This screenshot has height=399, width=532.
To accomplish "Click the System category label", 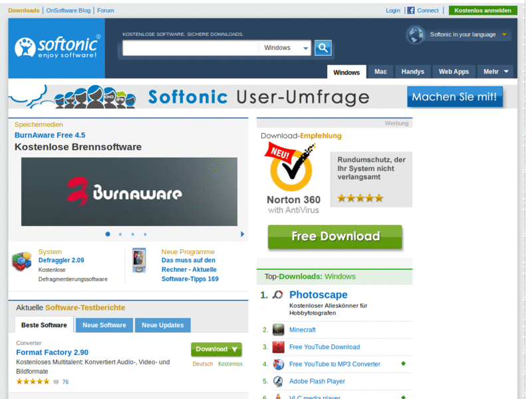I will coord(50,252).
